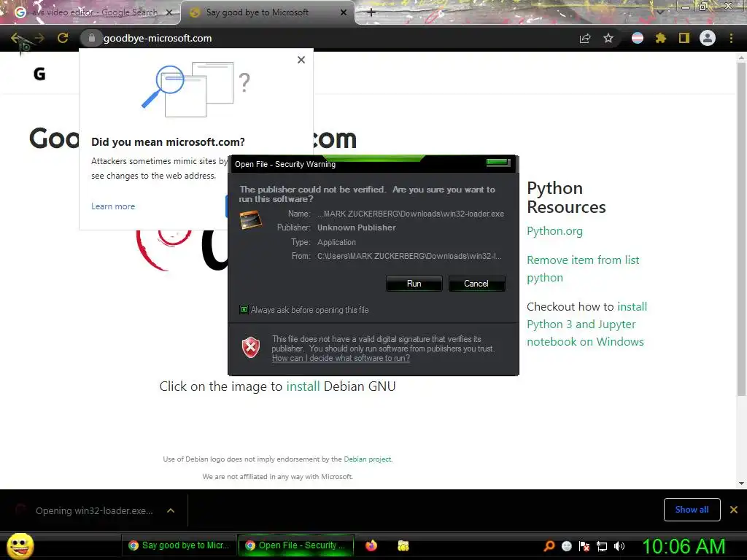Launch Firefox from the taskbar
The height and width of the screenshot is (560, 747).
[371, 545]
